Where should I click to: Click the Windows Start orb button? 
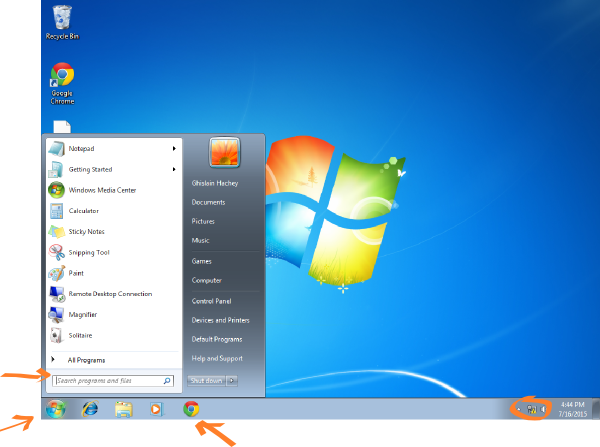[x=56, y=409]
